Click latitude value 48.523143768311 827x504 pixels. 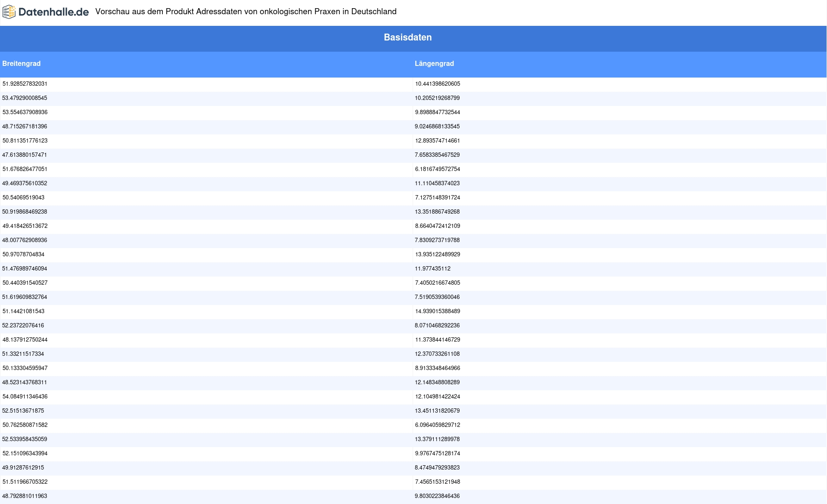coord(25,383)
